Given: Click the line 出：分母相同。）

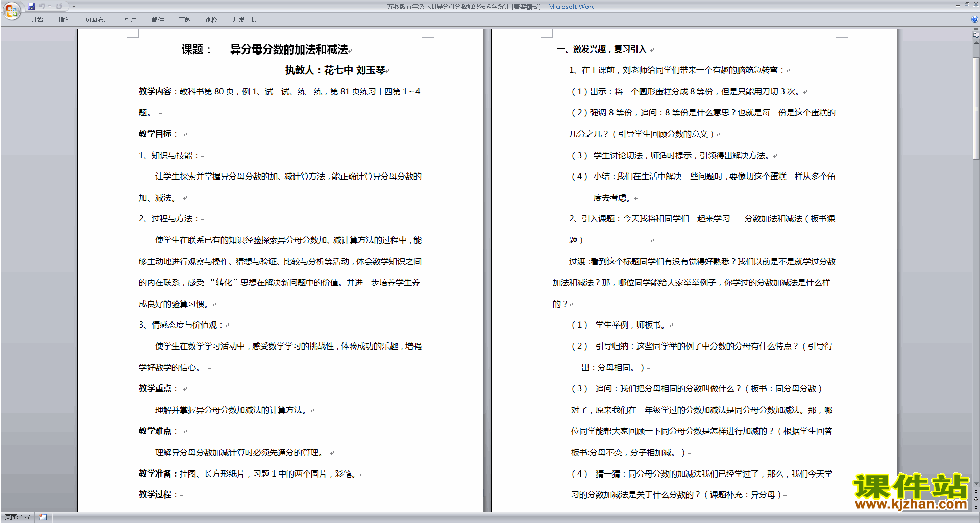Looking at the screenshot, I should [614, 367].
